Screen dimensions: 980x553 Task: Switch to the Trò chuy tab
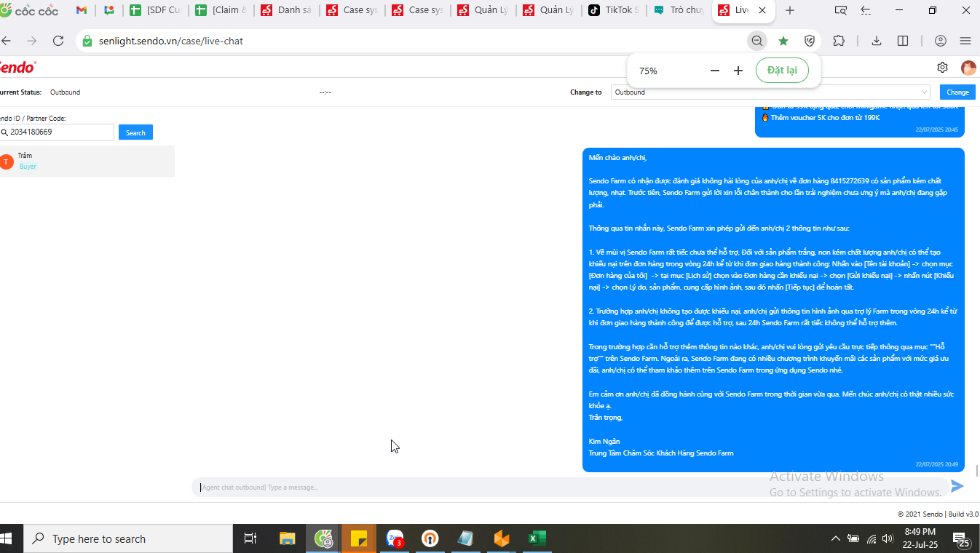pos(679,10)
